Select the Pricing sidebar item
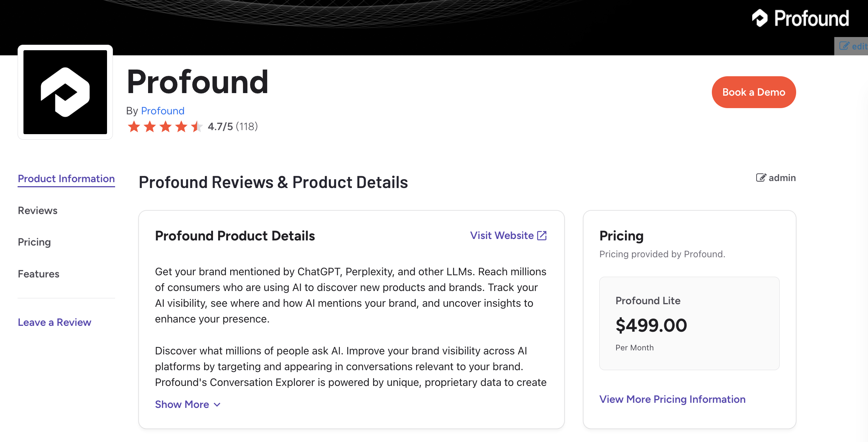868x442 pixels. click(34, 242)
